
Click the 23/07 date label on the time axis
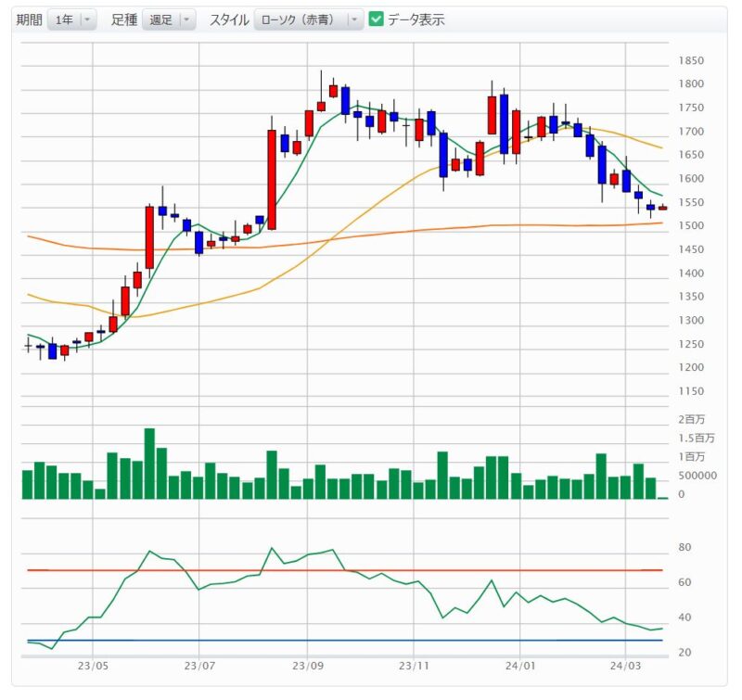click(199, 666)
